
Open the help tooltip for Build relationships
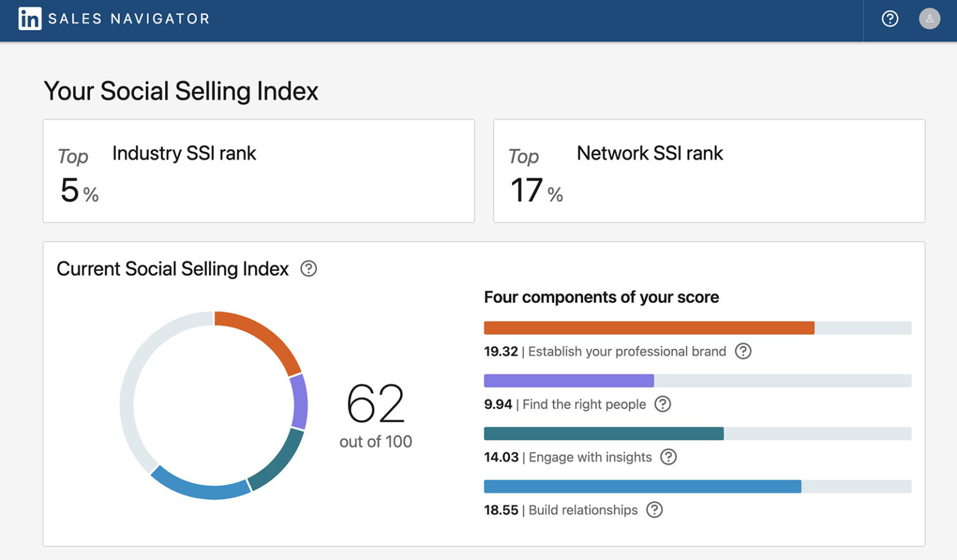654,510
